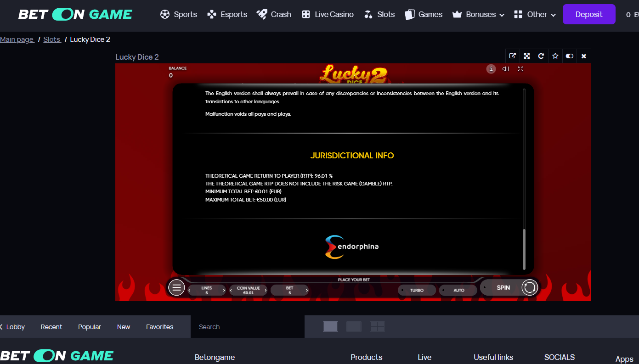Open the Esports section
639x364 pixels.
[227, 14]
